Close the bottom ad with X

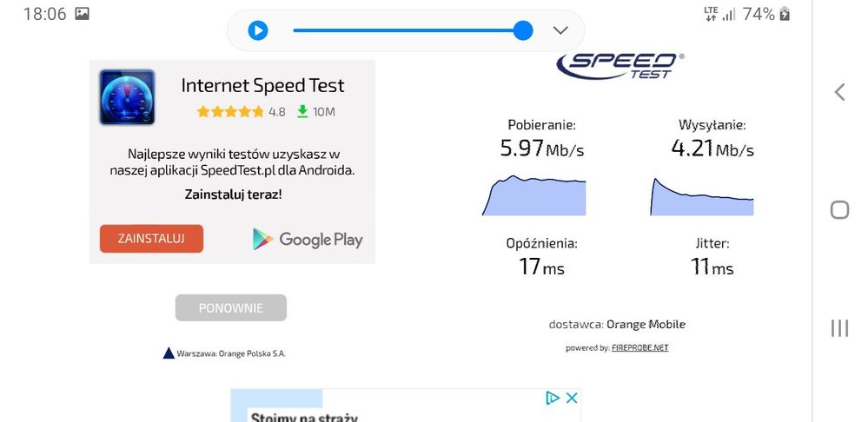tap(572, 398)
